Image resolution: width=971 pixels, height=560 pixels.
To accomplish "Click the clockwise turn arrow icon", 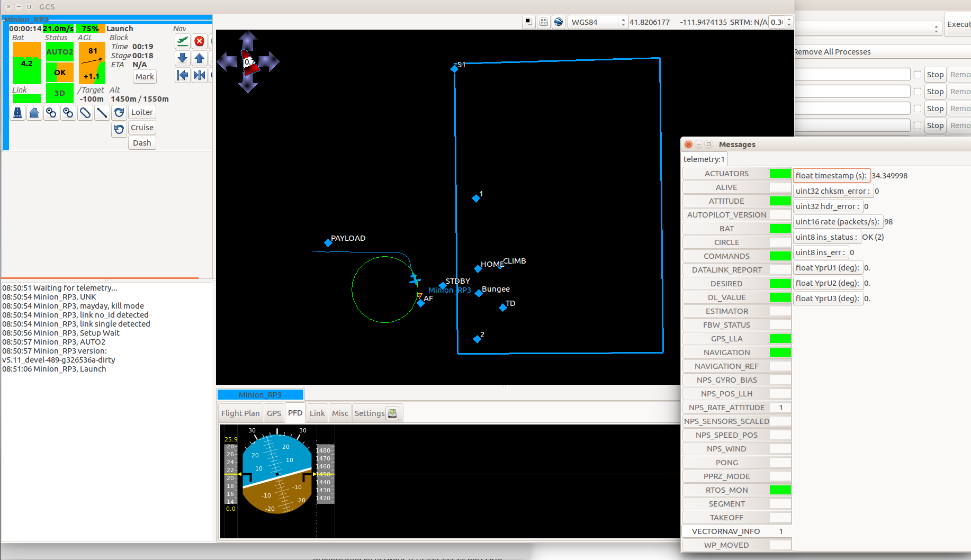I will [119, 113].
